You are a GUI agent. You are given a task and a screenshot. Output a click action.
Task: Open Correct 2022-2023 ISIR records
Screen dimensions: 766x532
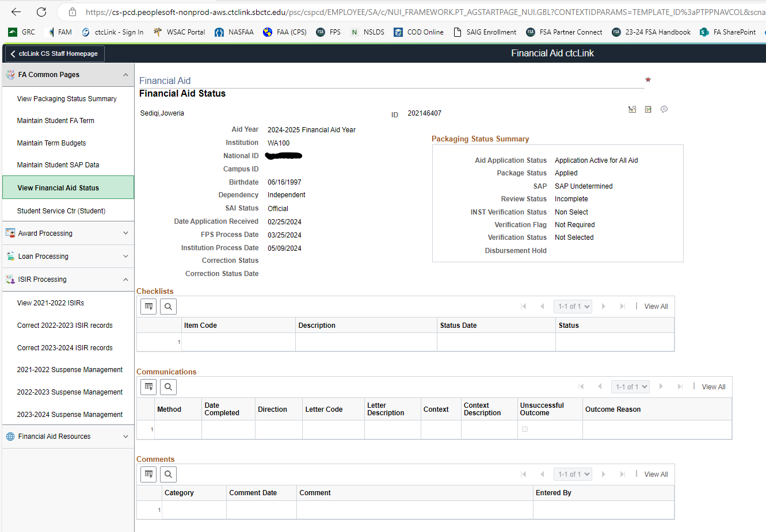pyautogui.click(x=65, y=326)
